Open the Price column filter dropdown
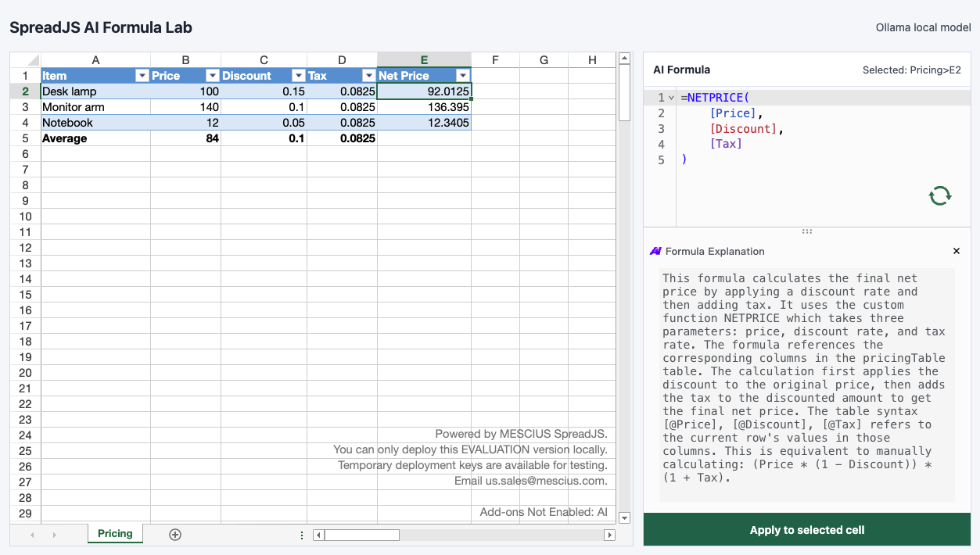 tap(212, 76)
